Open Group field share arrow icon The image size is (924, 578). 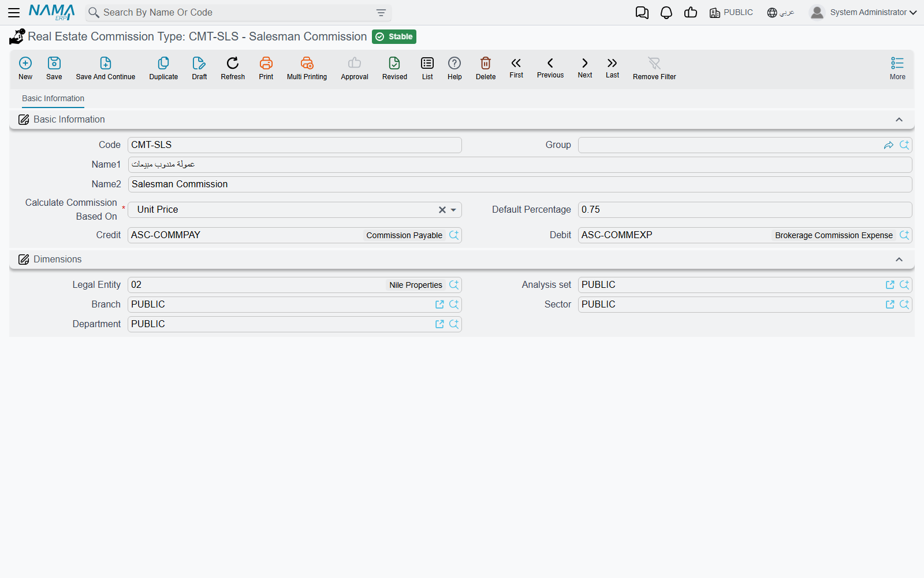pos(889,145)
